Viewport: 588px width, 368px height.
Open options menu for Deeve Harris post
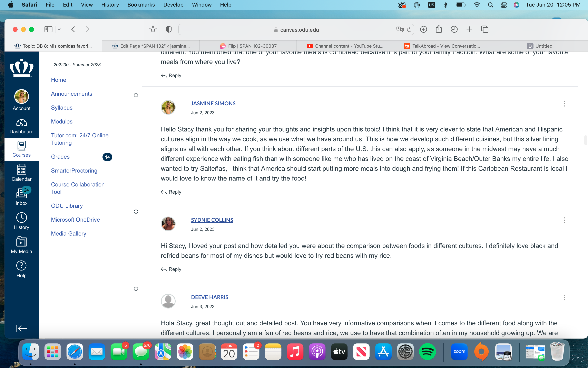click(x=565, y=297)
